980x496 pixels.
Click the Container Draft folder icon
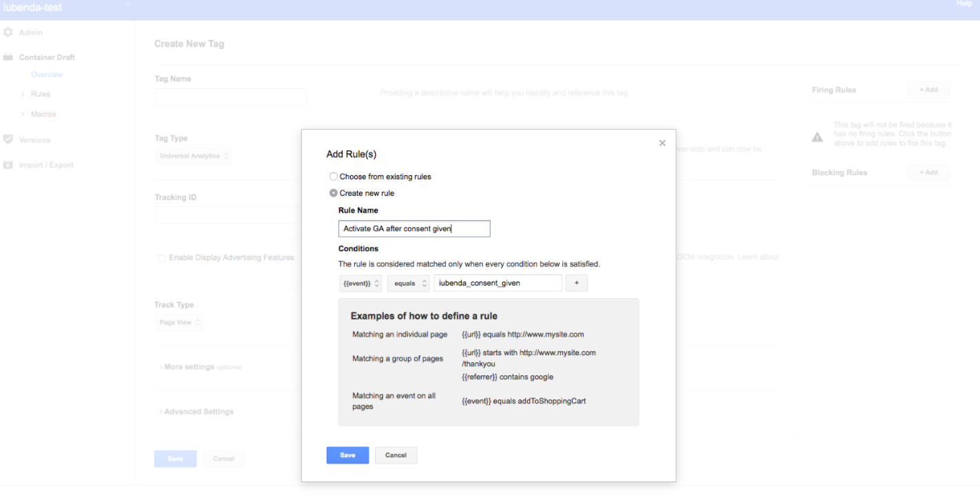[x=8, y=57]
